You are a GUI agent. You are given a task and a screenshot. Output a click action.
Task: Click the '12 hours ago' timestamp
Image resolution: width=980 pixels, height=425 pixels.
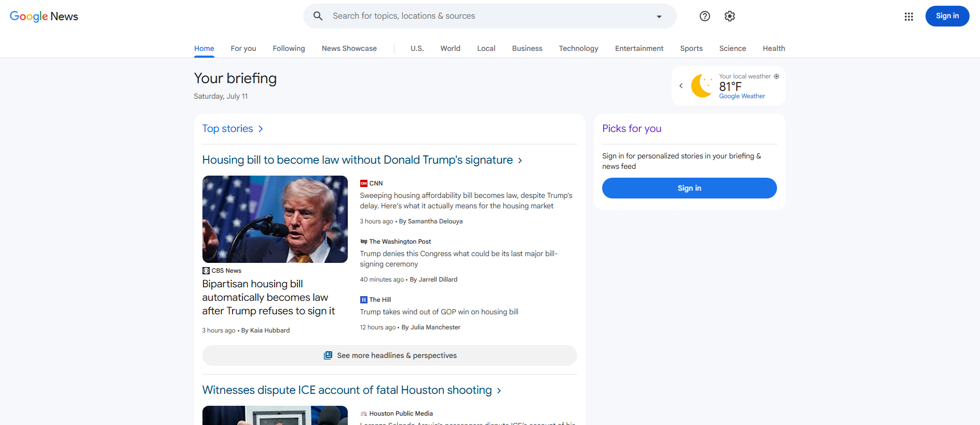pyautogui.click(x=378, y=327)
